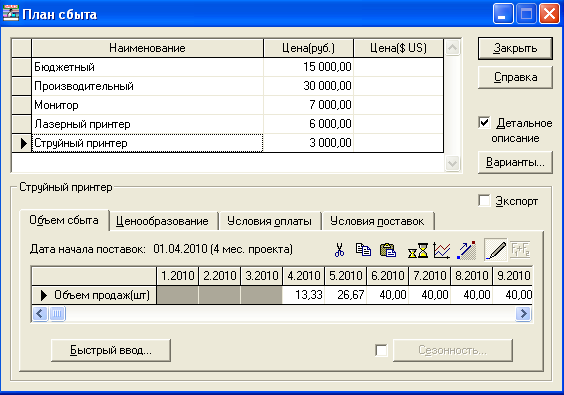Click the 1.2010 month column header

tap(177, 276)
